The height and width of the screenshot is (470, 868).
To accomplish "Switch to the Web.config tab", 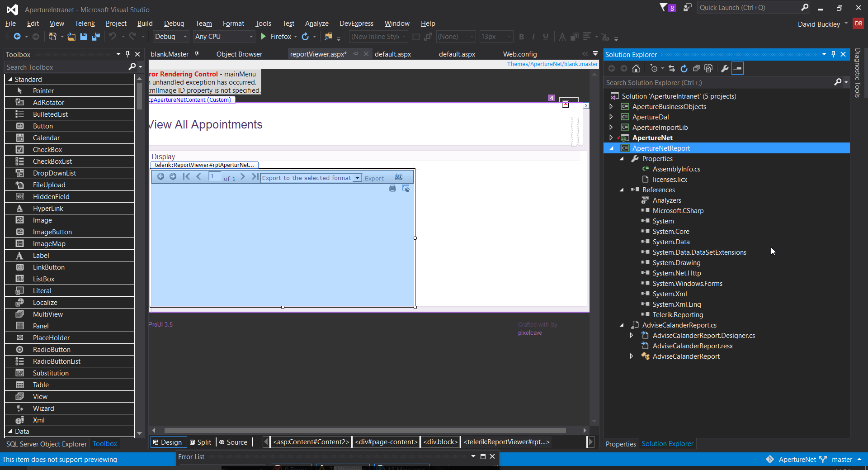I will pos(520,54).
